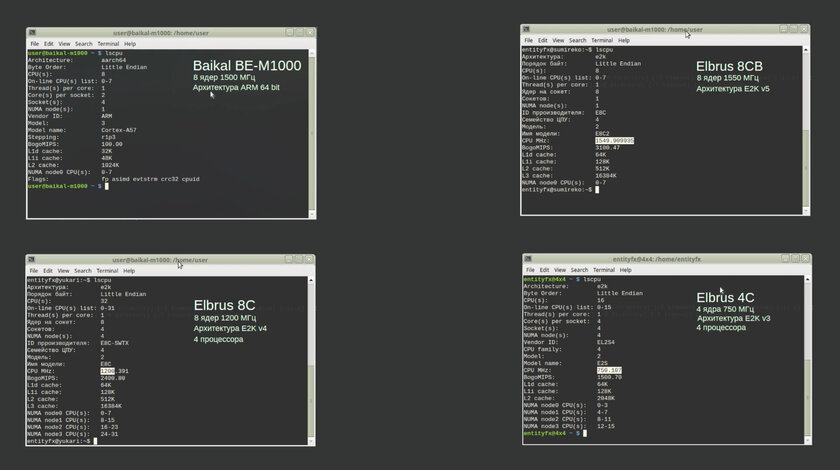Click terminal app icon in Elbrus 4C window title bar
This screenshot has height=470, width=840.
[528, 259]
